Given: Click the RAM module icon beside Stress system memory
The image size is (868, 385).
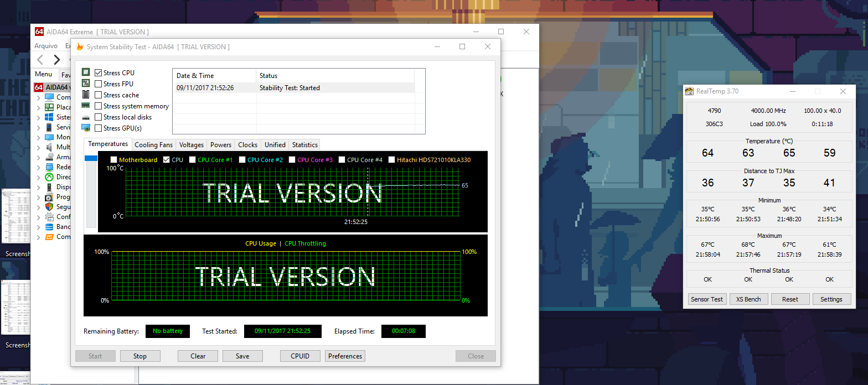Looking at the screenshot, I should 86,105.
